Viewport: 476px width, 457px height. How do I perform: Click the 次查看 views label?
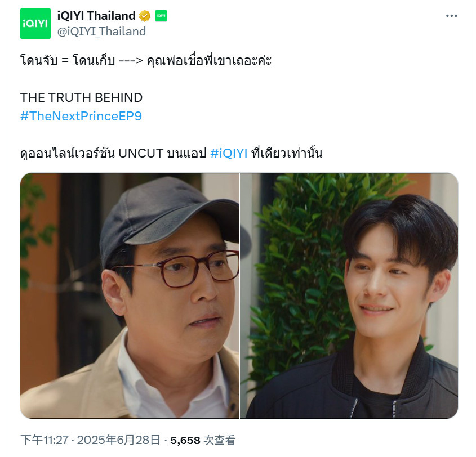pyautogui.click(x=219, y=440)
